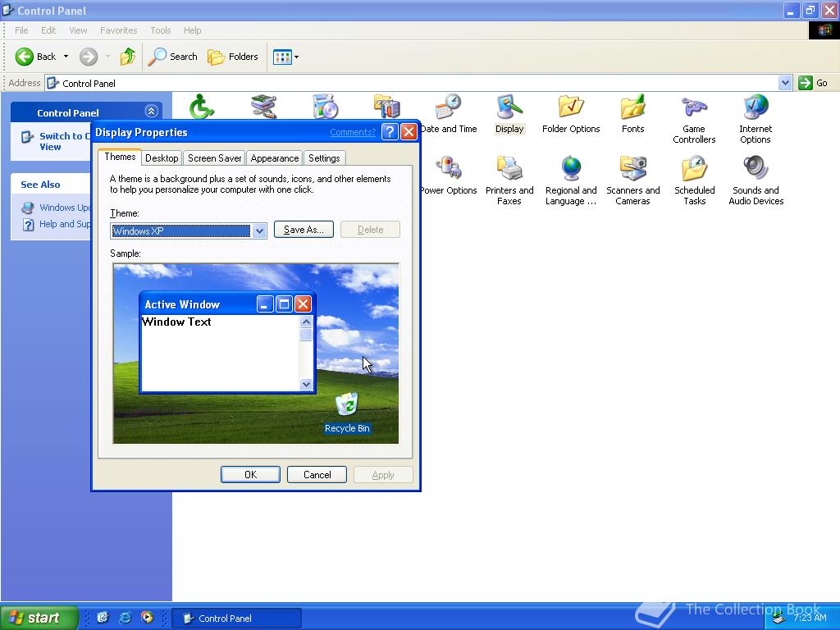The image size is (840, 630).
Task: Open Date and Time icon
Action: tap(449, 114)
